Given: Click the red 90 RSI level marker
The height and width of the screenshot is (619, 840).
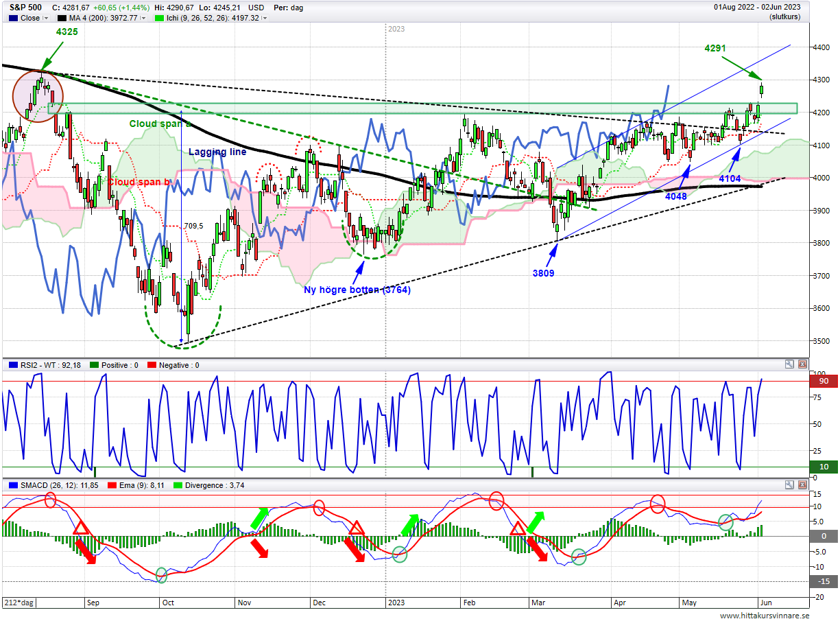Looking at the screenshot, I should coord(824,381).
